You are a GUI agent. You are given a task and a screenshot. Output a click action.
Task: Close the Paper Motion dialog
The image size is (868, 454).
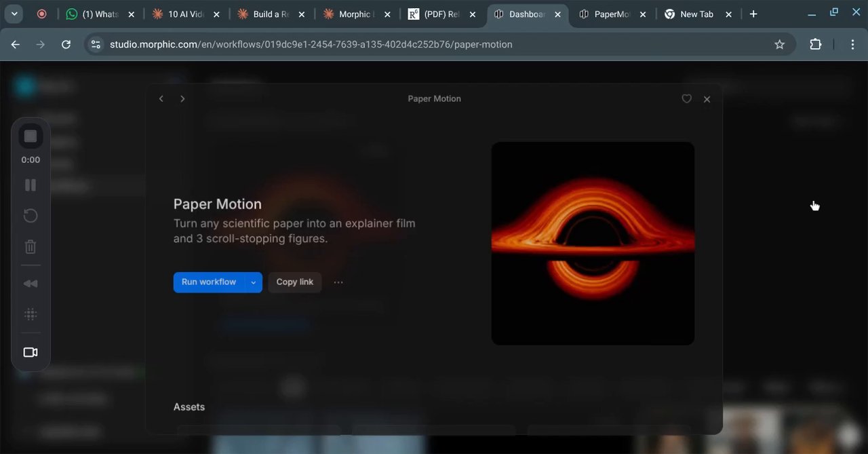[707, 99]
